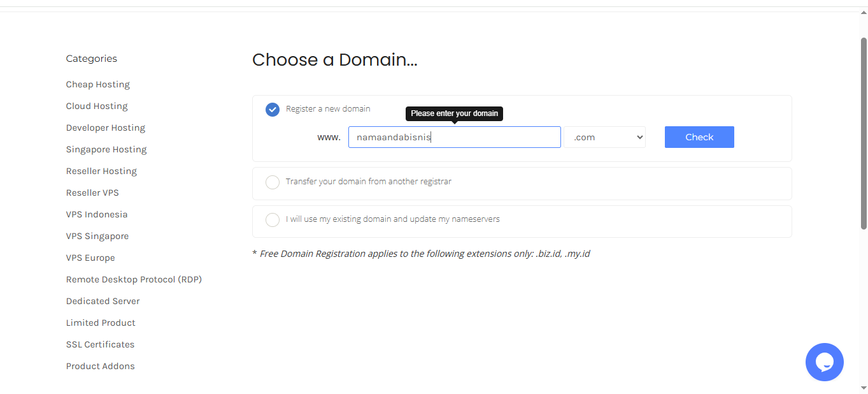Open the .com extension dropdown
868x394 pixels.
point(604,137)
